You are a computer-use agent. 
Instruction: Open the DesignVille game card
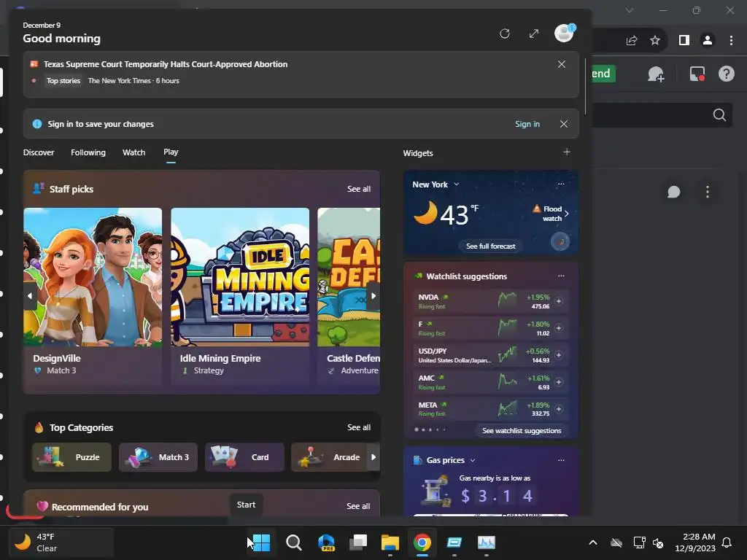pos(93,296)
